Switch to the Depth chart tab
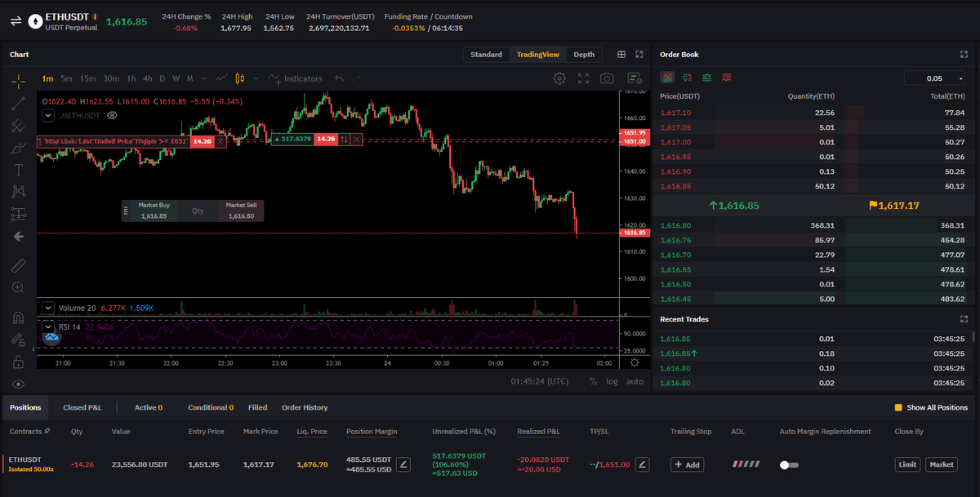This screenshot has width=980, height=497. coord(584,55)
